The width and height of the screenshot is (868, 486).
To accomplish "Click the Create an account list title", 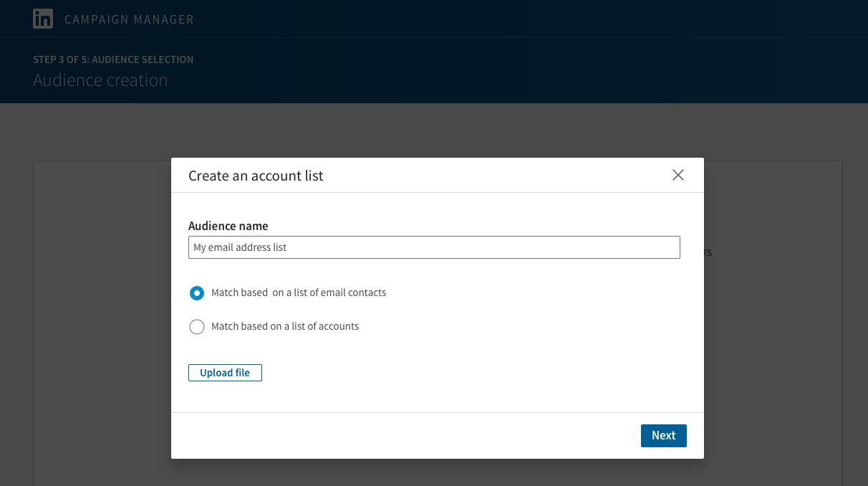I will (x=255, y=175).
